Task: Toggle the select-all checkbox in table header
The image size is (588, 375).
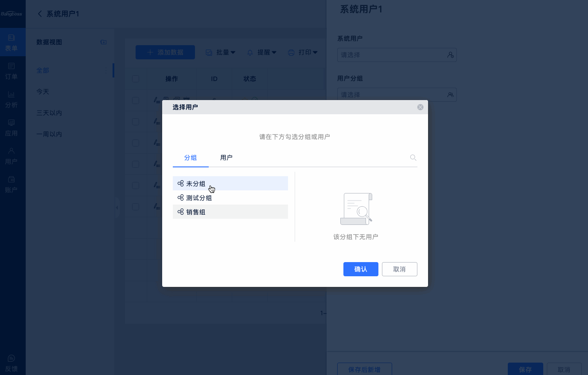Action: pos(136,79)
